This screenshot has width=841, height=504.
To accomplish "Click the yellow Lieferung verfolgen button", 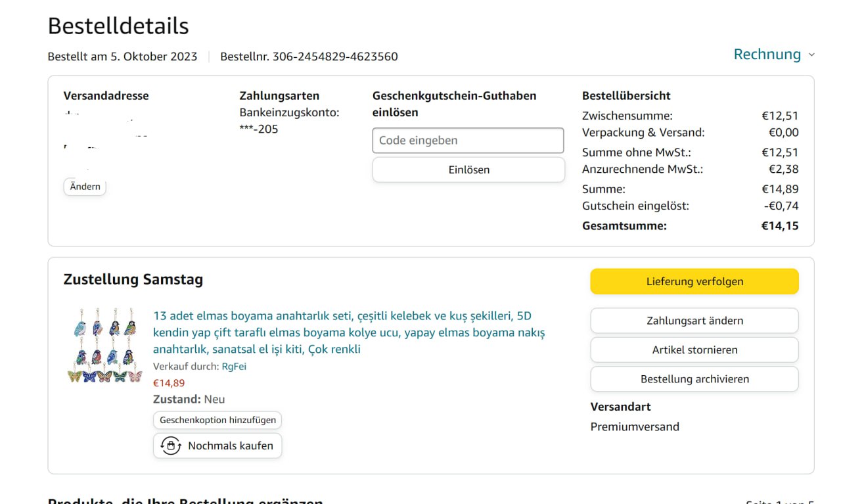I will [x=694, y=281].
